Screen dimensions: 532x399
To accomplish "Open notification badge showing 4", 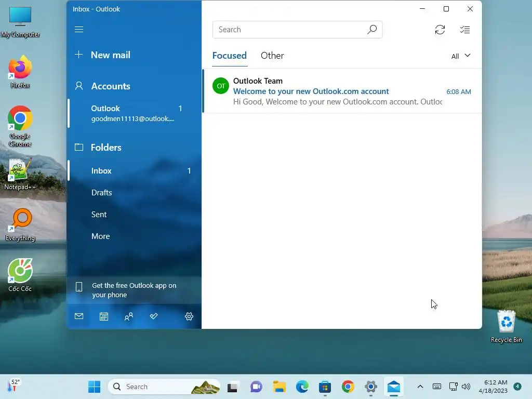I will tap(517, 387).
